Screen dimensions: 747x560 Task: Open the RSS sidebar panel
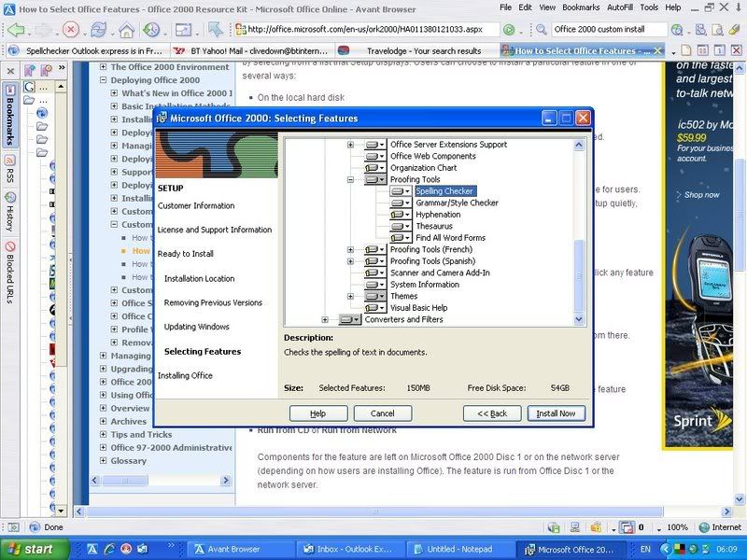point(10,169)
